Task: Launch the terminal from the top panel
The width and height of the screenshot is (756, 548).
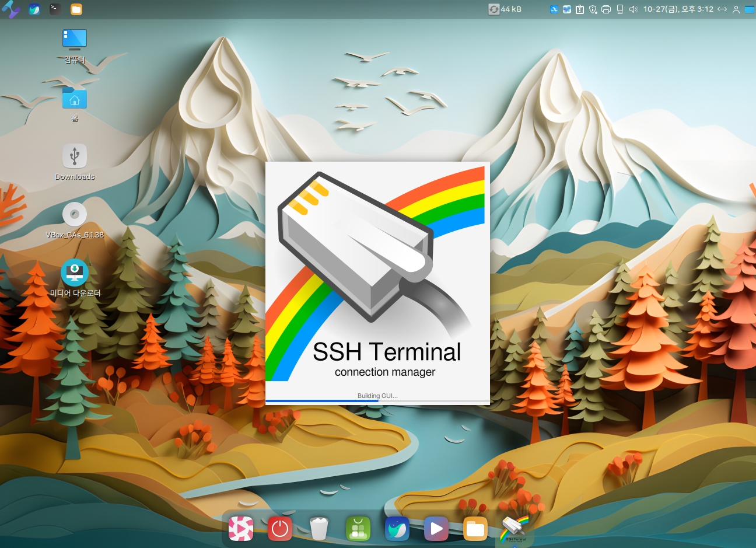Action: coord(55,9)
